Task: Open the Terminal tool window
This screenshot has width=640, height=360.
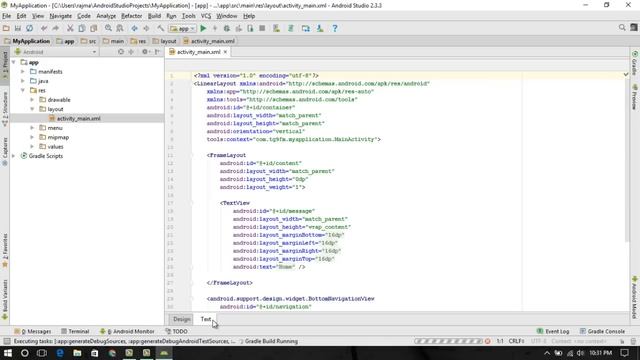Action: pos(75,331)
